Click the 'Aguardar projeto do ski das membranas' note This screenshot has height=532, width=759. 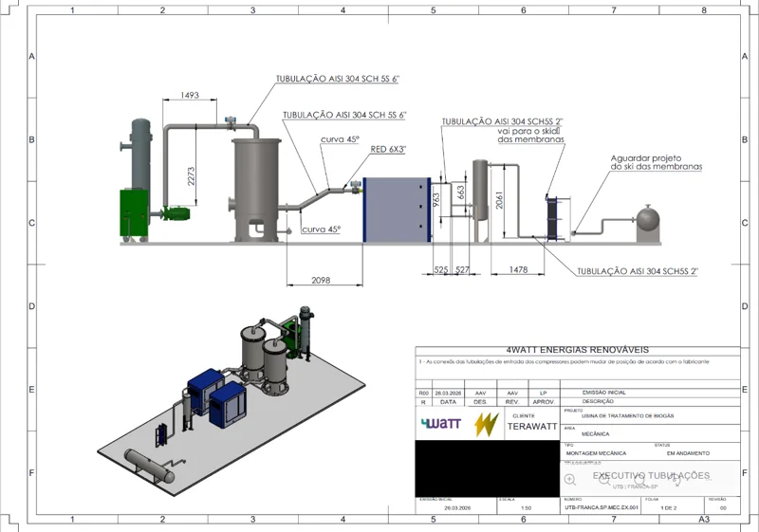[656, 162]
